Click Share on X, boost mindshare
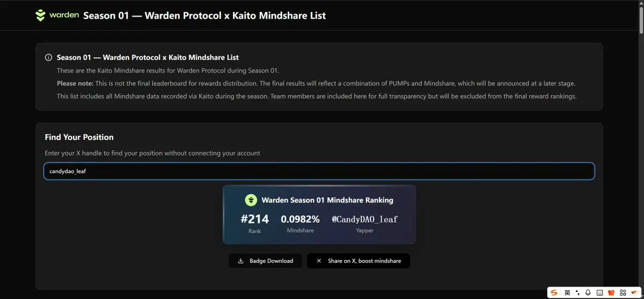This screenshot has width=644, height=299. click(x=358, y=261)
